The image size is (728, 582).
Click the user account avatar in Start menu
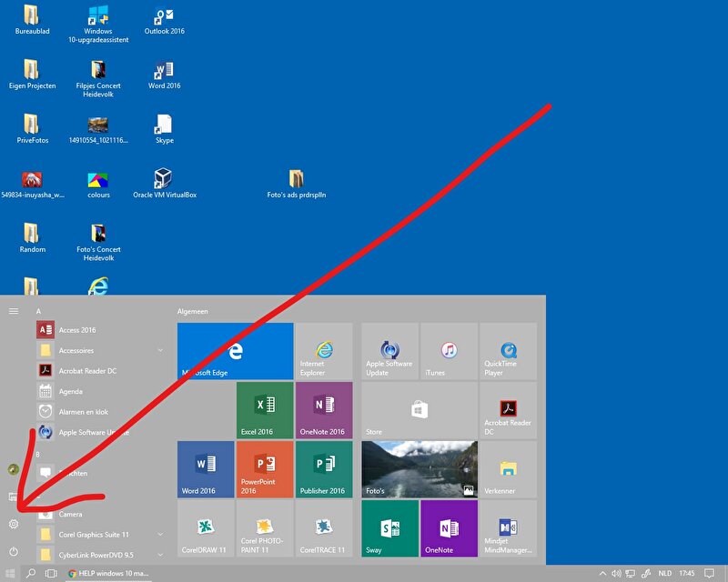14,470
